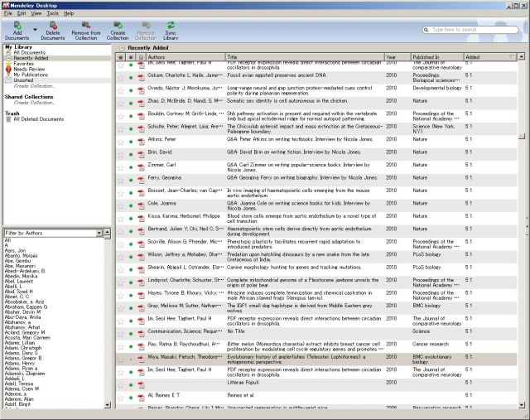The image size is (530, 420).
Task: Select the Unsorted folder
Action: coord(23,80)
